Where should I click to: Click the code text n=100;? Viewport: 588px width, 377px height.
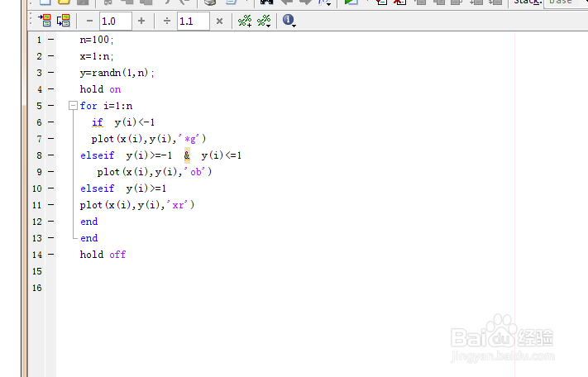[x=97, y=40]
